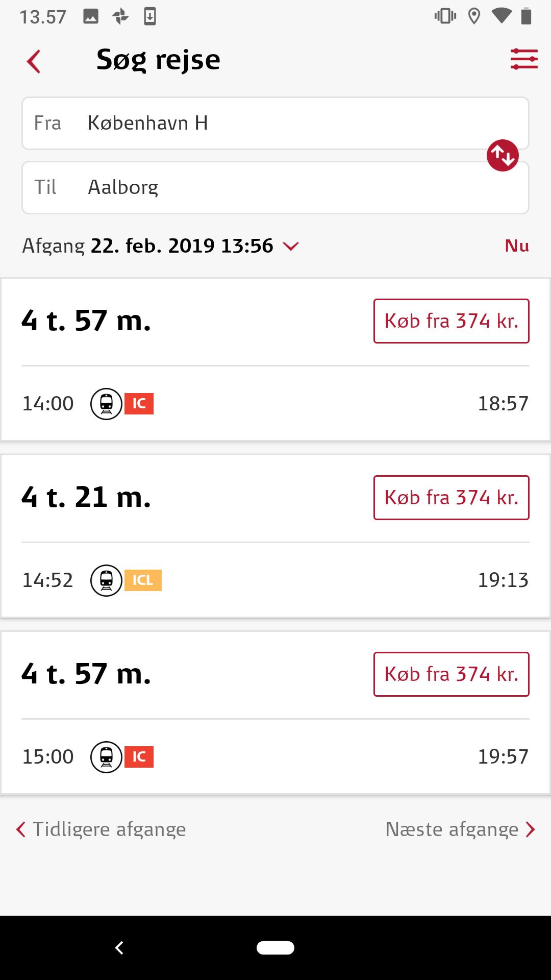The image size is (551, 980).
Task: Expand the departure date and time chevron
Action: click(291, 247)
